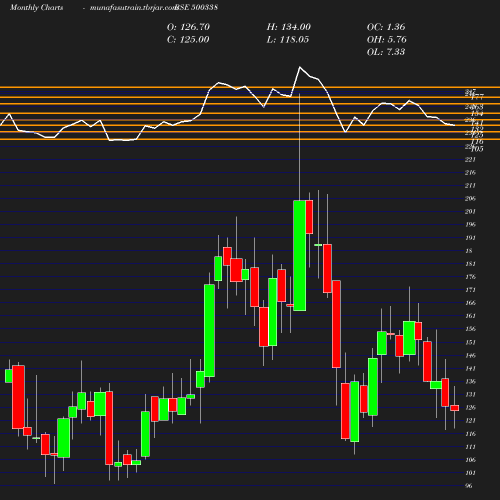Click the 141 price axis label
This screenshot has height=500, width=500.
pyautogui.click(x=470, y=368)
